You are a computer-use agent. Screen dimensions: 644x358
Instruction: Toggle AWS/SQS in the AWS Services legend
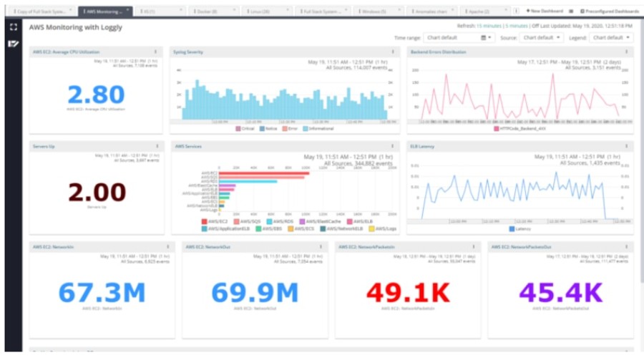pyautogui.click(x=248, y=221)
